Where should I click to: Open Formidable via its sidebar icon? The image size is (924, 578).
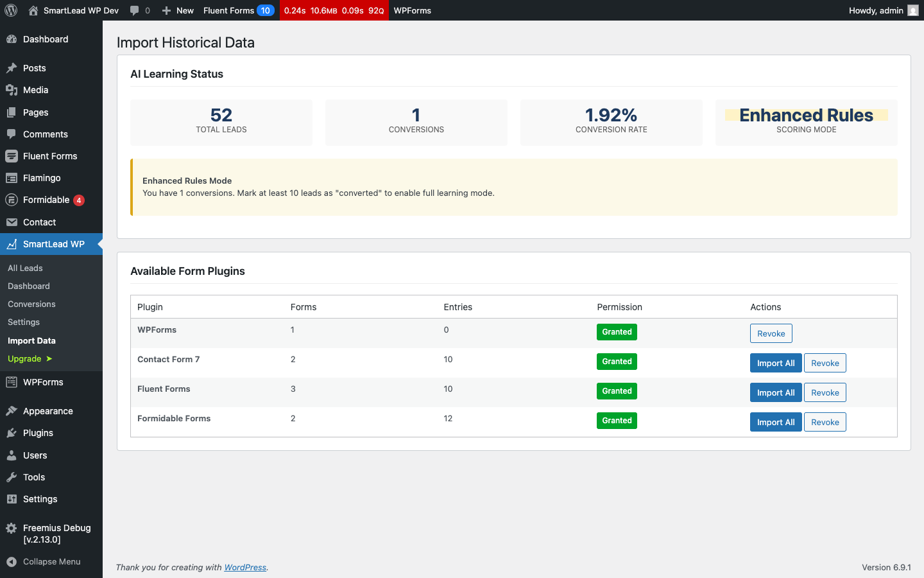coord(13,200)
